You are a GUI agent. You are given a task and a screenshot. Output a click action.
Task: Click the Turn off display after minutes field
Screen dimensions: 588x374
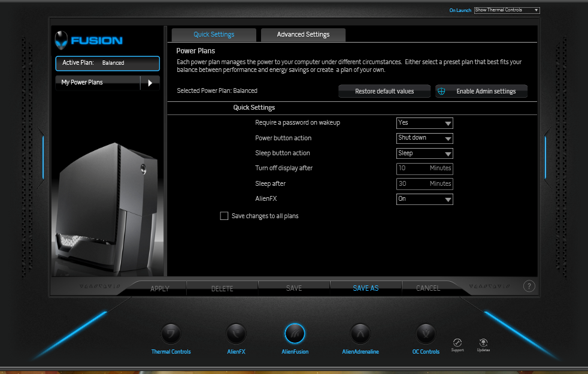pos(425,168)
